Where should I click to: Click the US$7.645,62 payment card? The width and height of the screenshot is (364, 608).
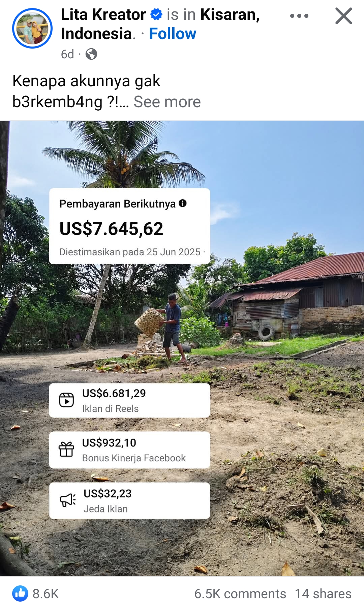[129, 226]
